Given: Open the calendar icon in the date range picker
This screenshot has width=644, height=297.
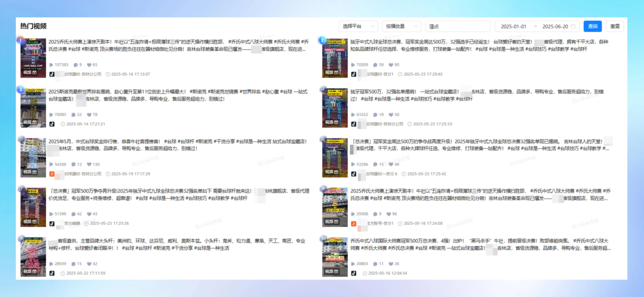Looking at the screenshot, I should 573,26.
